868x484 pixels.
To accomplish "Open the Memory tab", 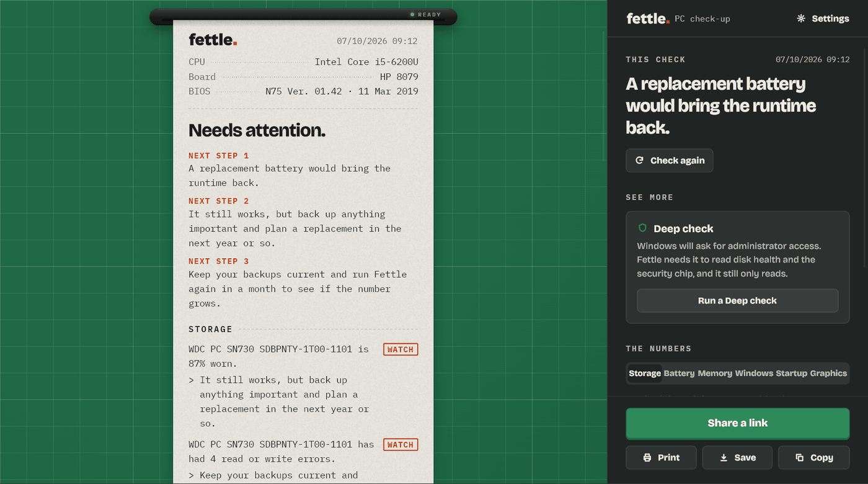I will tap(715, 374).
